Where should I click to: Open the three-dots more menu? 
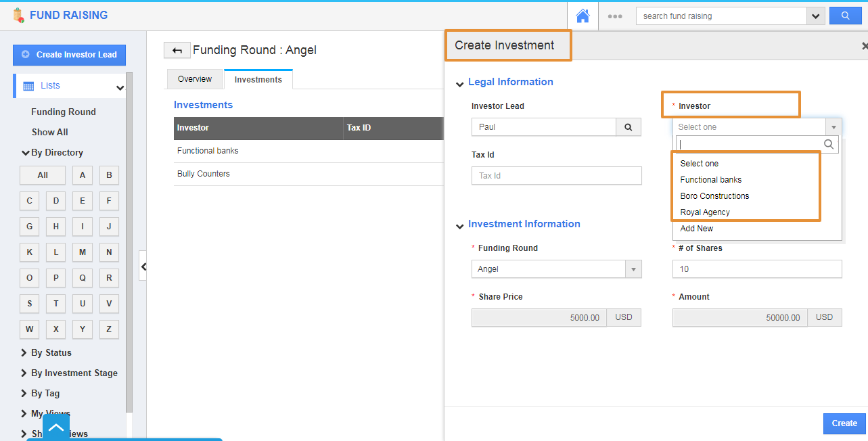[x=614, y=16]
